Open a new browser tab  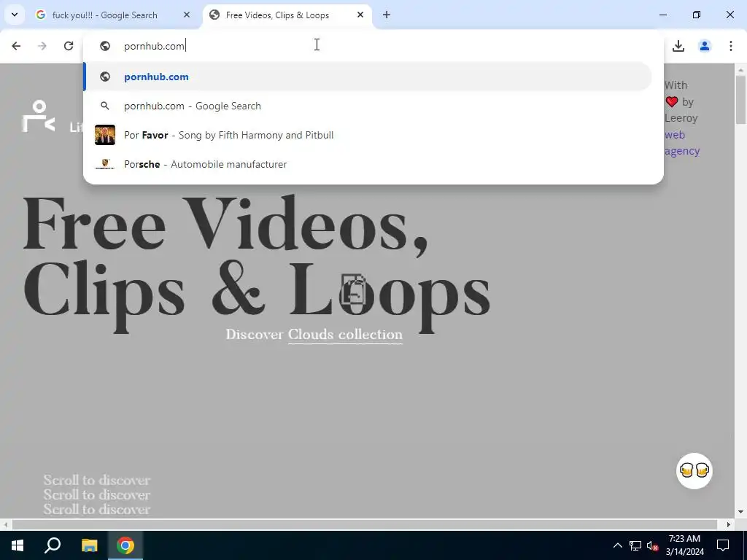387,15
